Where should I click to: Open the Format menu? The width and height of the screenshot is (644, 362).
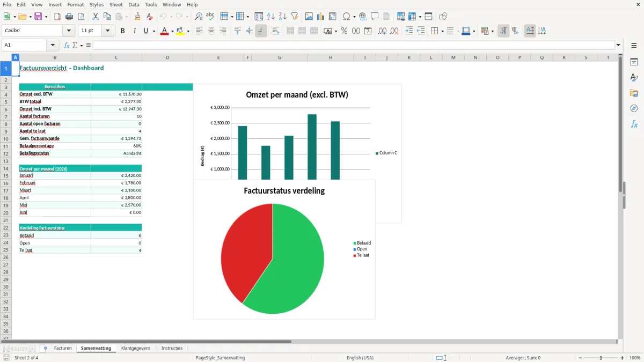click(76, 4)
